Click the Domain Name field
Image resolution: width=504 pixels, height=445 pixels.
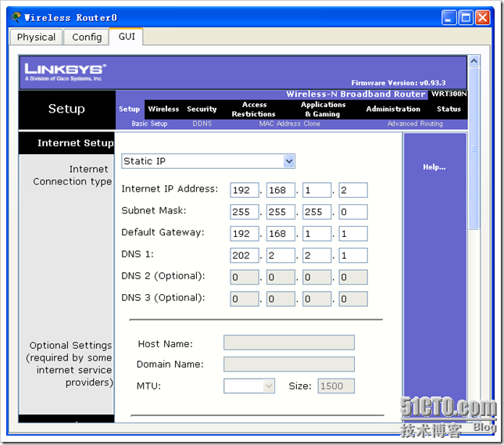pos(289,364)
